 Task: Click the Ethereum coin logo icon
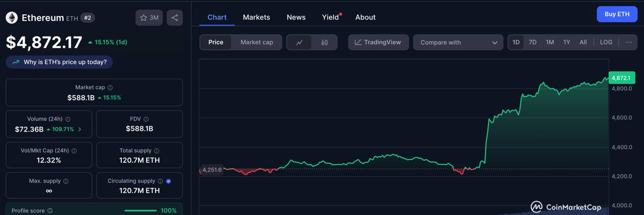point(12,18)
